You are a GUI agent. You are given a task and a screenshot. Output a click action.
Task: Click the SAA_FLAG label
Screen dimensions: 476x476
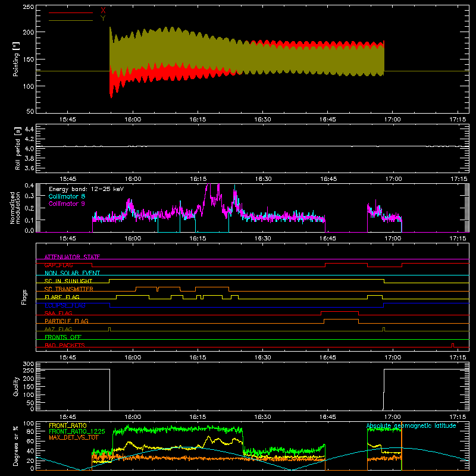58,313
